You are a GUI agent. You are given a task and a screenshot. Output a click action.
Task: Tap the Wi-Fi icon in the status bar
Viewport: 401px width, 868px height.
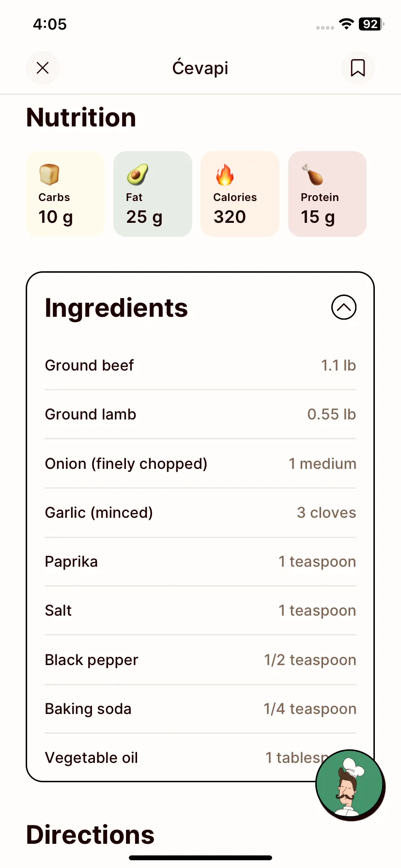[346, 24]
